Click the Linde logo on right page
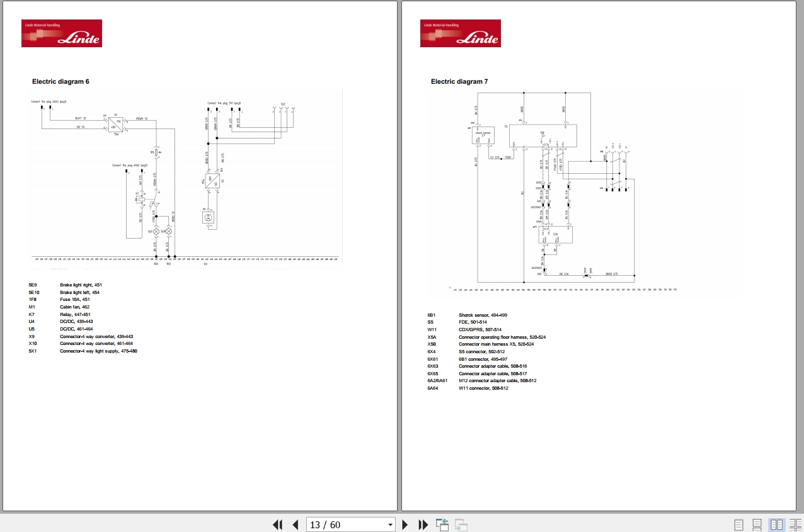This screenshot has width=804, height=532. point(461,33)
